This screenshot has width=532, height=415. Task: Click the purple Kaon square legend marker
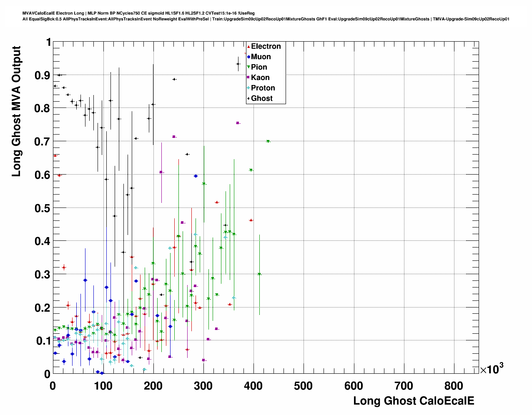tap(248, 77)
